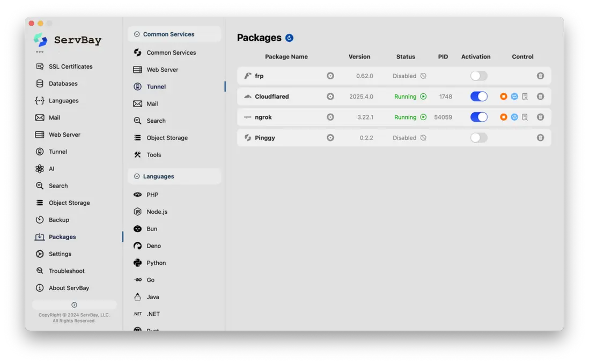
Task: Open the Cloudflared log viewer icon
Action: 525,96
